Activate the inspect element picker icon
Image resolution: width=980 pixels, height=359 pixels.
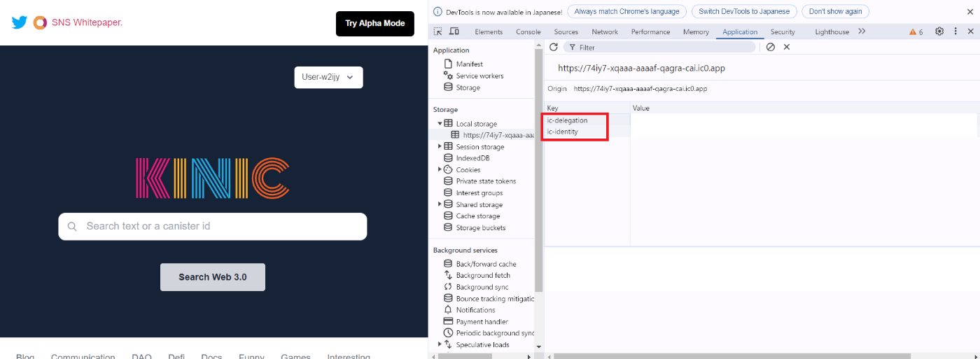[437, 31]
